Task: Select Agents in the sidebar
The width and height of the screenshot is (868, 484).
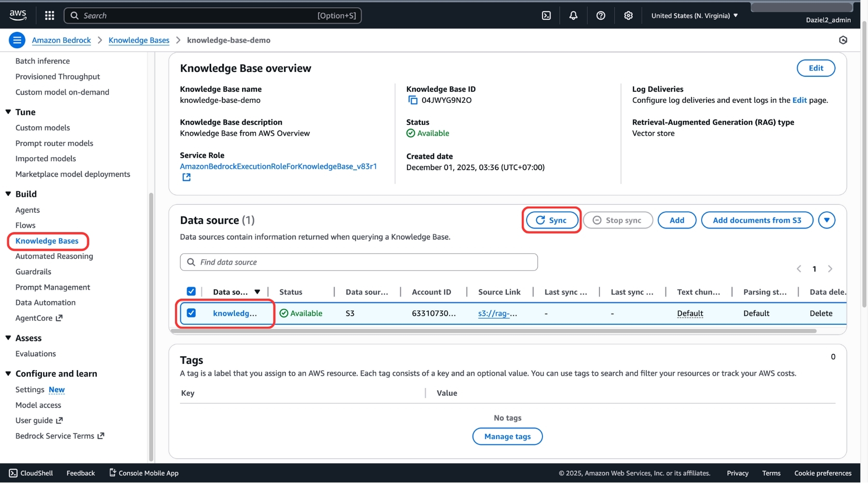Action: (x=27, y=210)
